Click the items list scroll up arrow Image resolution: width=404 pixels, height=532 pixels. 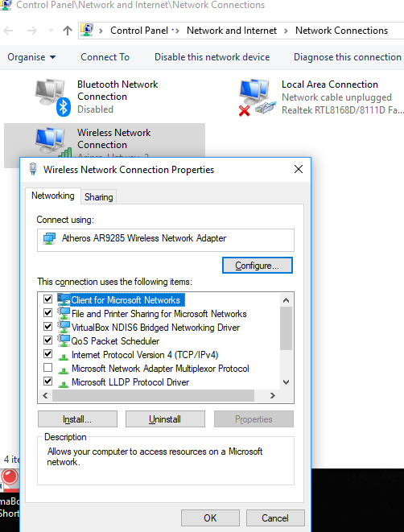(286, 300)
